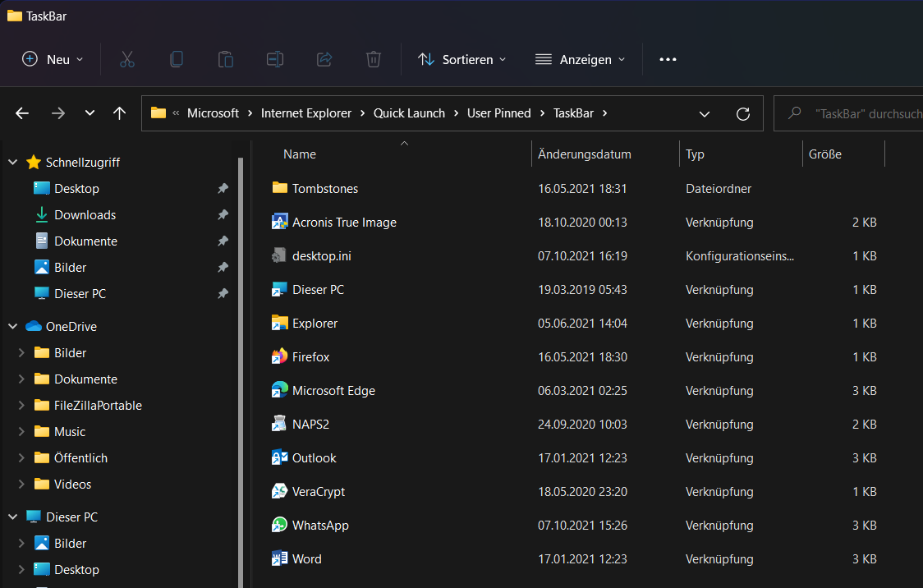Open the Sortieren dropdown
923x588 pixels.
[x=462, y=59]
